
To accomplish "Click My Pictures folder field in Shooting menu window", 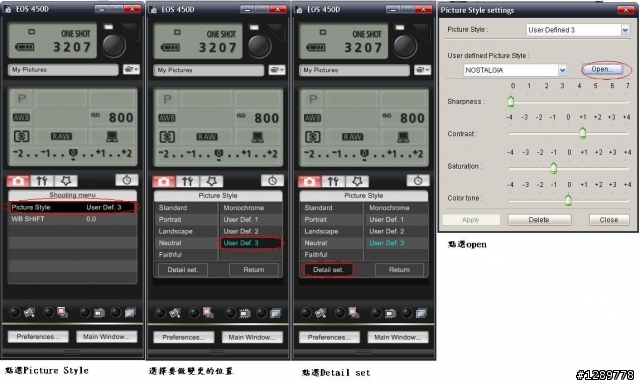I will click(x=63, y=69).
